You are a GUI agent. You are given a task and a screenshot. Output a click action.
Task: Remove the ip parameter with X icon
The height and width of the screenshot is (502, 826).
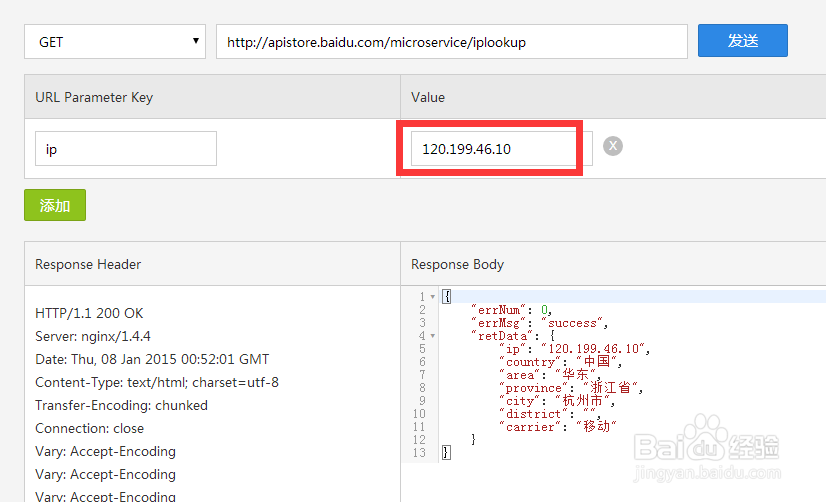coord(613,147)
